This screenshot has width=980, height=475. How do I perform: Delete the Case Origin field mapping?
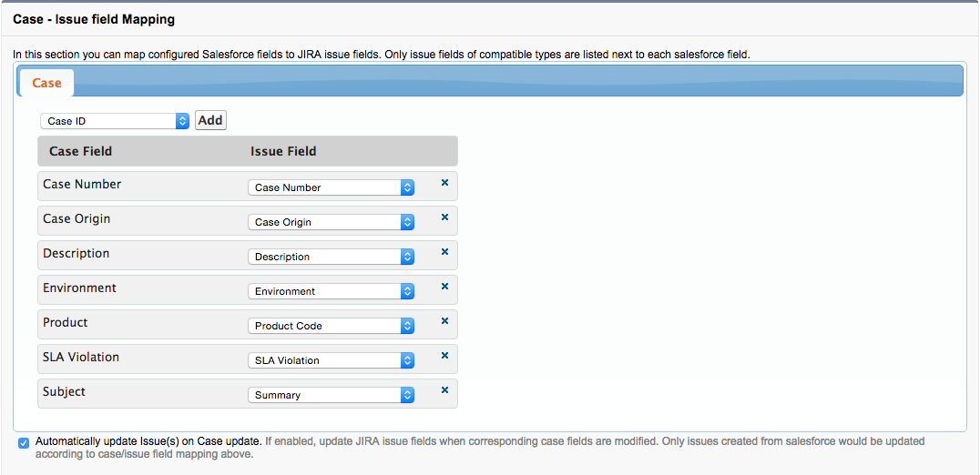444,217
